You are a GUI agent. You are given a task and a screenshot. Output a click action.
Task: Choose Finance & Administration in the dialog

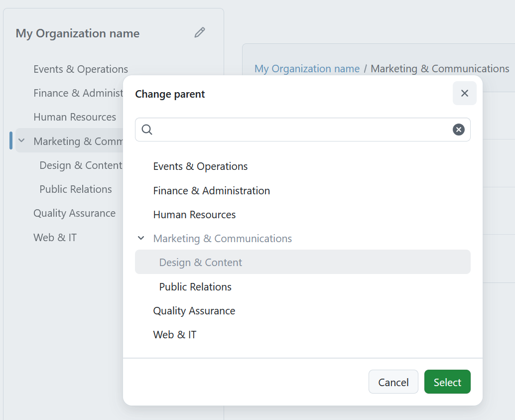click(x=212, y=191)
